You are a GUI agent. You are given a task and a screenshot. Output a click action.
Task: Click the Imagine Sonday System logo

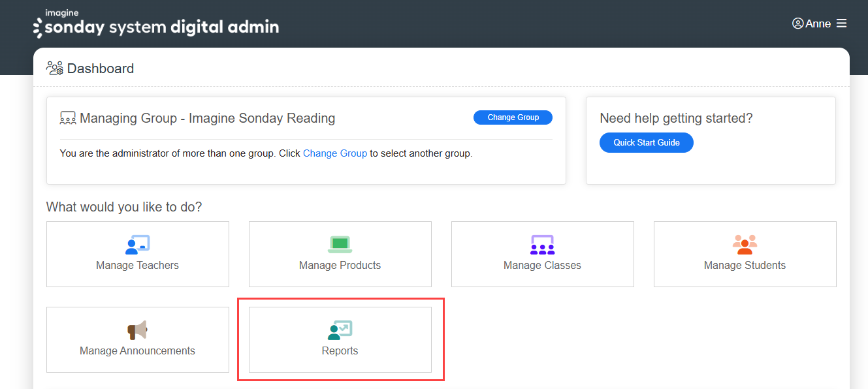(x=155, y=24)
